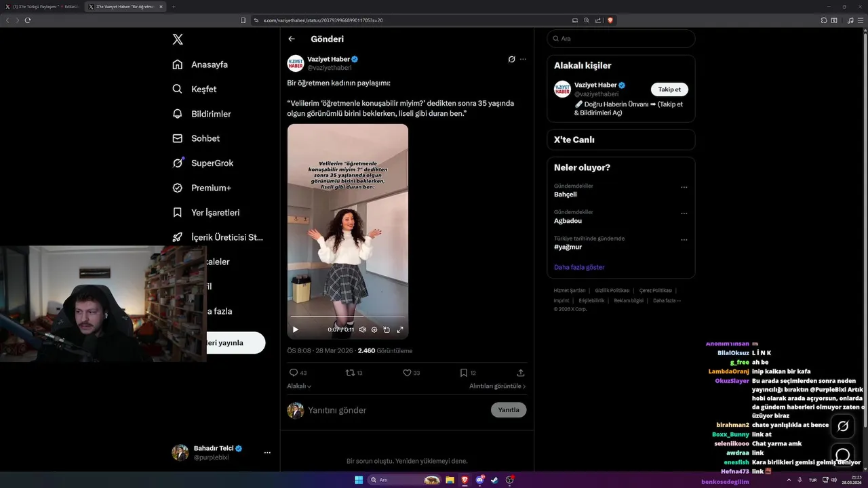Screen dimensions: 868x488
Task: Open Hizmet Şartları footer link
Action: (570, 290)
